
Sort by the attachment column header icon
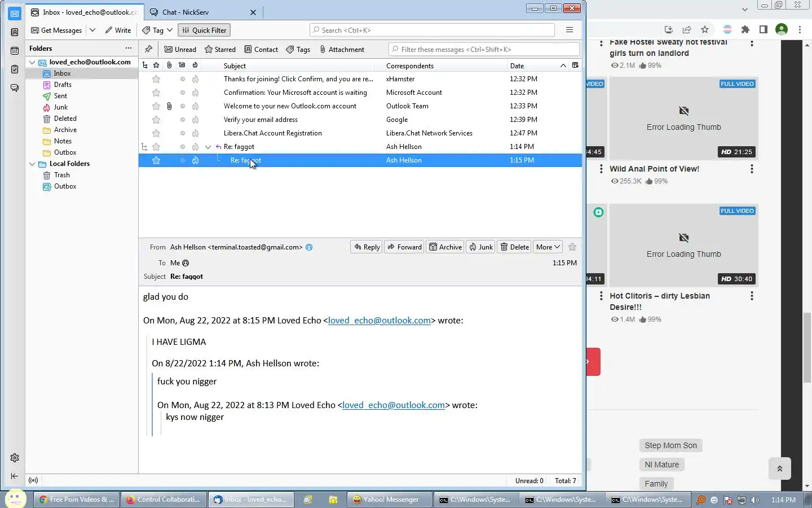point(169,65)
